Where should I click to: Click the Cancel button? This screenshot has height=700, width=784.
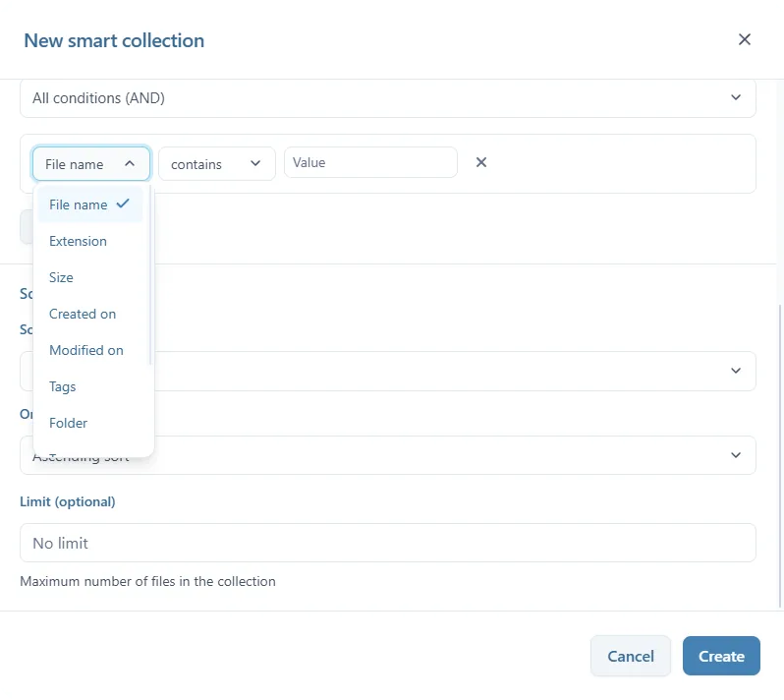coord(631,656)
